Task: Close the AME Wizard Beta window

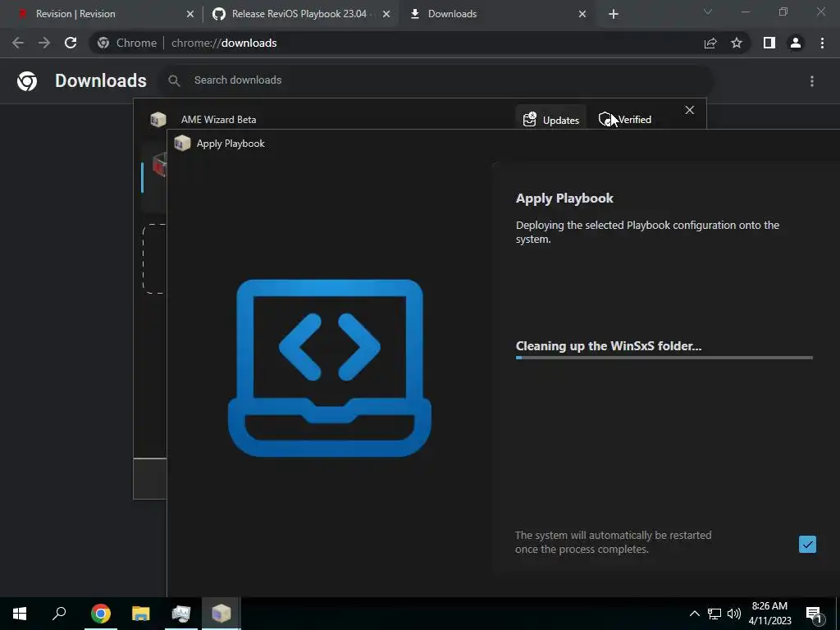Action: (x=689, y=110)
